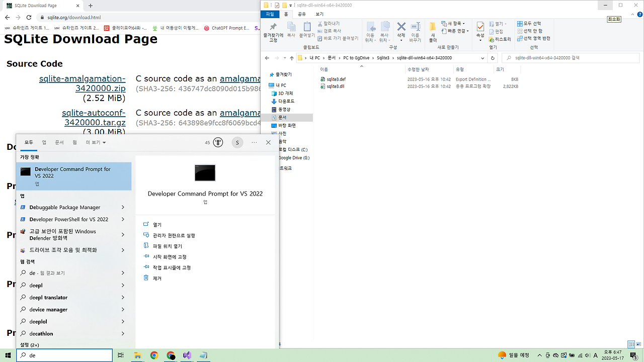
Task: Expand Debuggable Package Manager submenu arrow
Action: [x=123, y=207]
